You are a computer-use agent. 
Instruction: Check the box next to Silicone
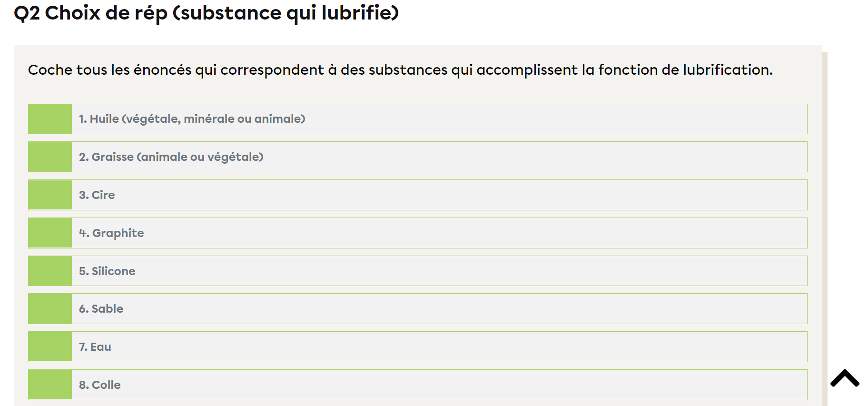[x=50, y=271]
